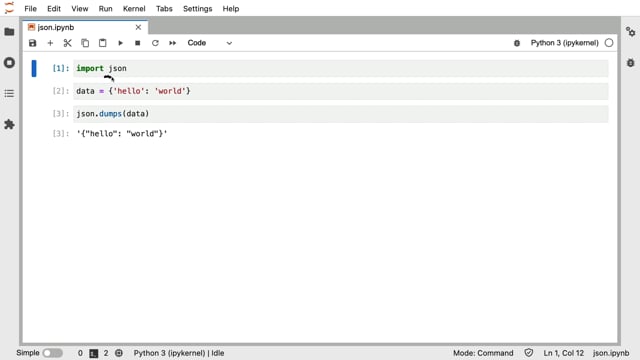
Task: Click json.ipynb label in status bar
Action: pyautogui.click(x=611, y=353)
